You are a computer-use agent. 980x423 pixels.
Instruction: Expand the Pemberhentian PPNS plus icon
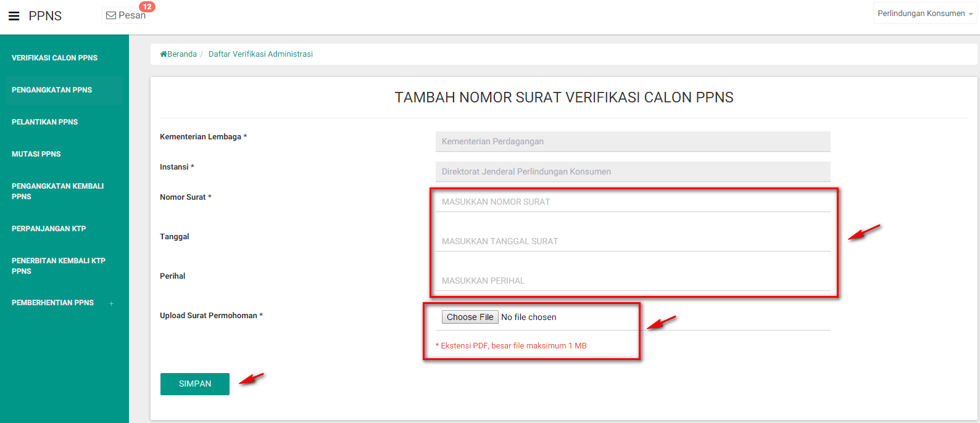pos(112,303)
